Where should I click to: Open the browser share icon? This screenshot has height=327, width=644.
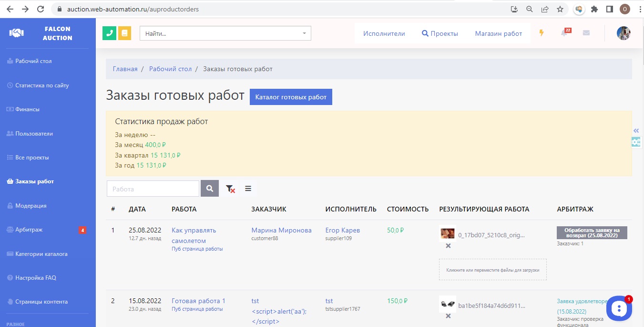coord(544,9)
